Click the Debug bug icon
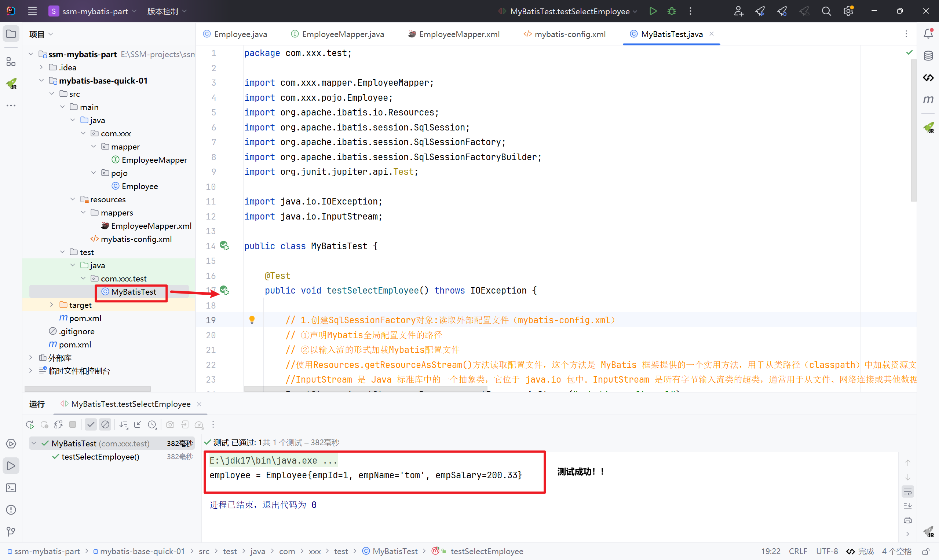The image size is (939, 560). (672, 11)
